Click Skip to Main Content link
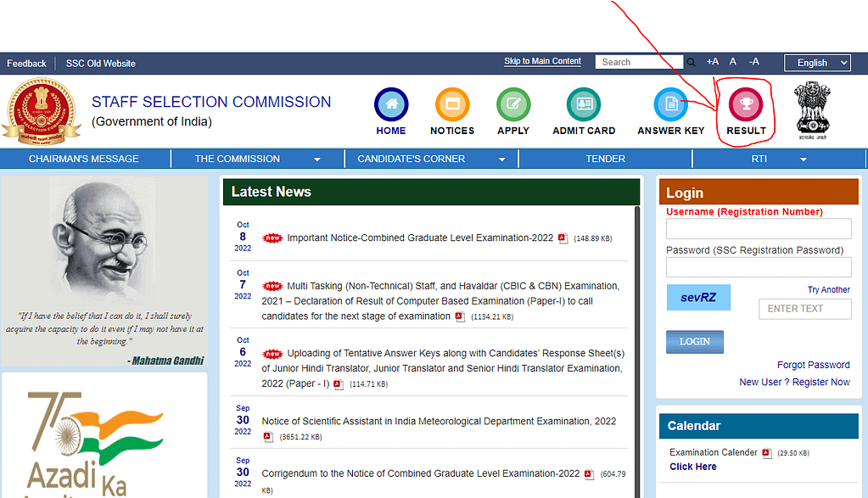This screenshot has height=498, width=868. pyautogui.click(x=542, y=61)
